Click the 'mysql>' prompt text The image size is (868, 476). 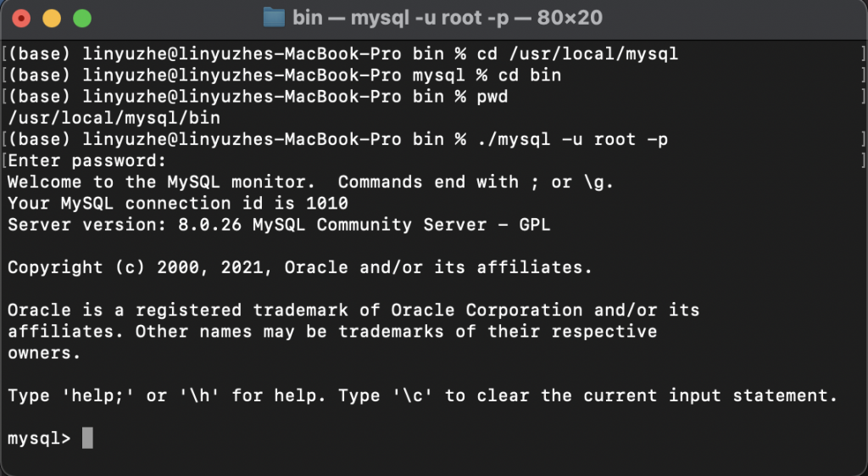point(39,439)
